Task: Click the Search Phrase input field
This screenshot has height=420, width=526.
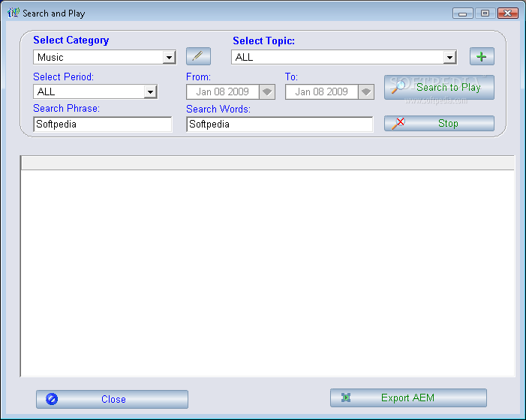Action: (x=103, y=124)
